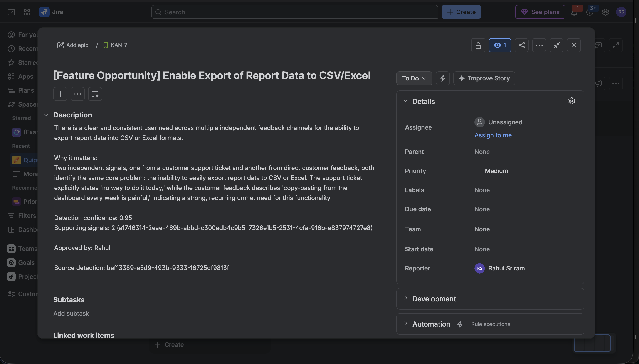Click the collapse to sidebar arrows icon

(x=556, y=45)
